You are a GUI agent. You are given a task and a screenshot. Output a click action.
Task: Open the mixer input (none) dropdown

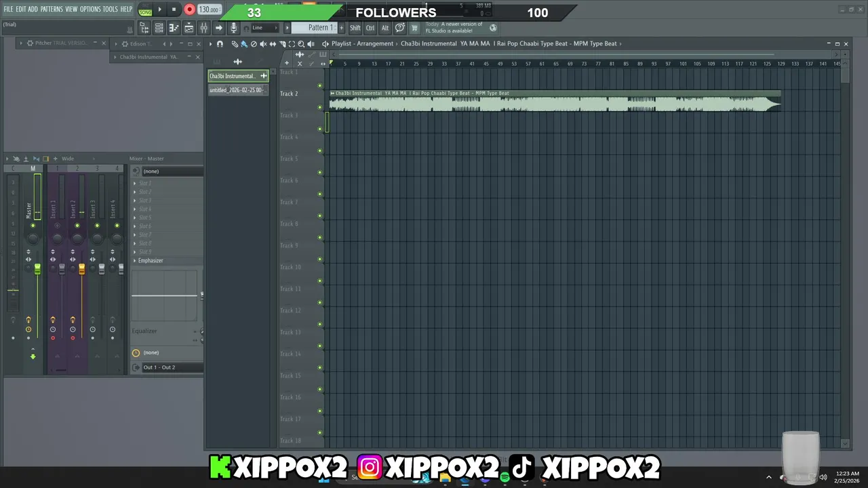click(x=172, y=171)
